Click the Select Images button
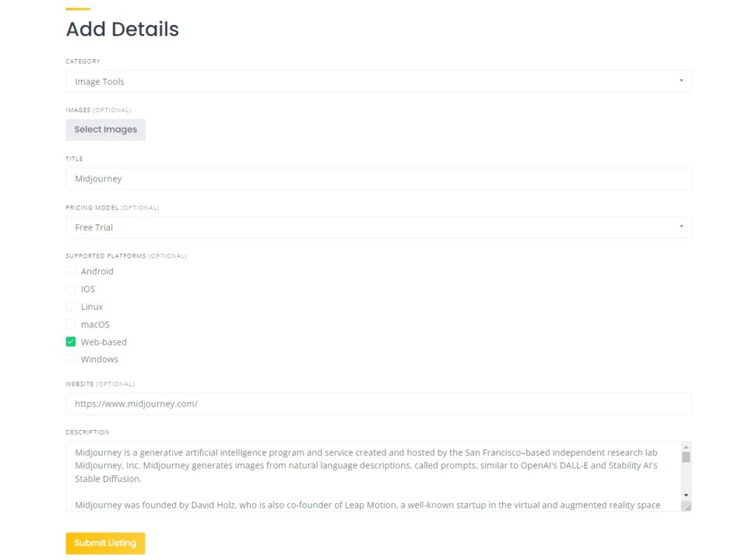756x560 pixels. click(x=106, y=130)
